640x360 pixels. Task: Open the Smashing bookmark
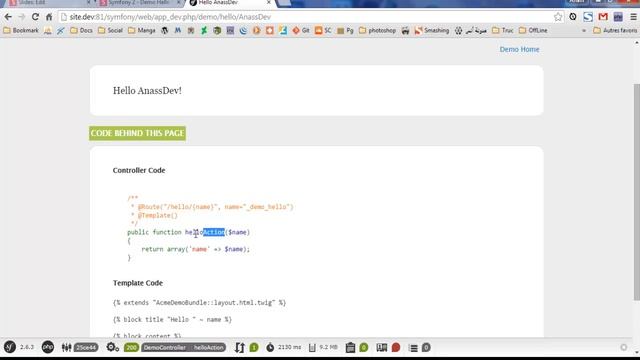point(431,31)
